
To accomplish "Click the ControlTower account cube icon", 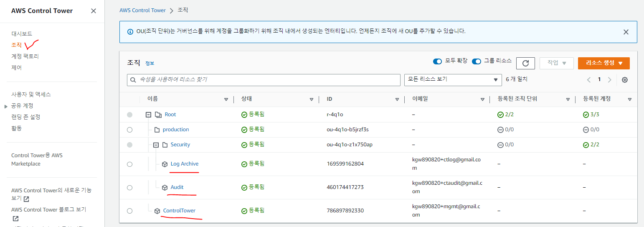I will (x=157, y=211).
